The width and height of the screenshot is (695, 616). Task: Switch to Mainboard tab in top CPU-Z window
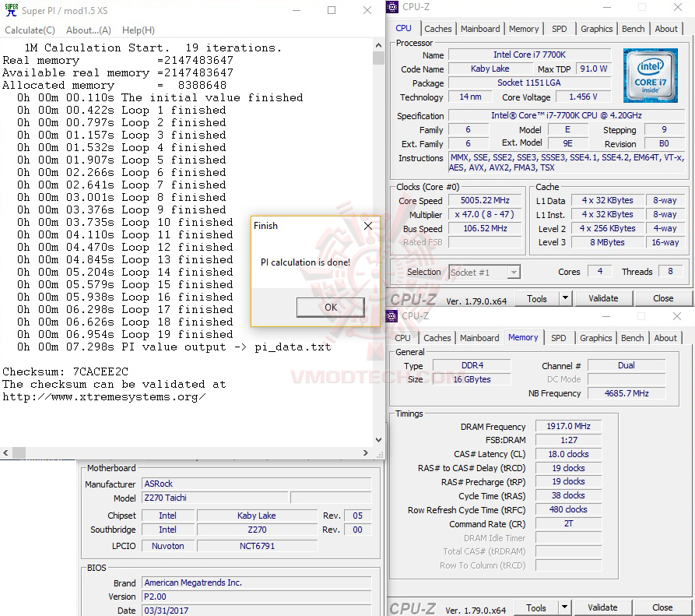coord(480,29)
